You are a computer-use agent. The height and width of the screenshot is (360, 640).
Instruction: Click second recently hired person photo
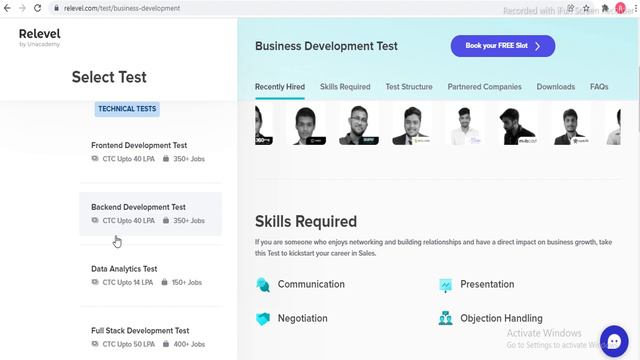(306, 125)
